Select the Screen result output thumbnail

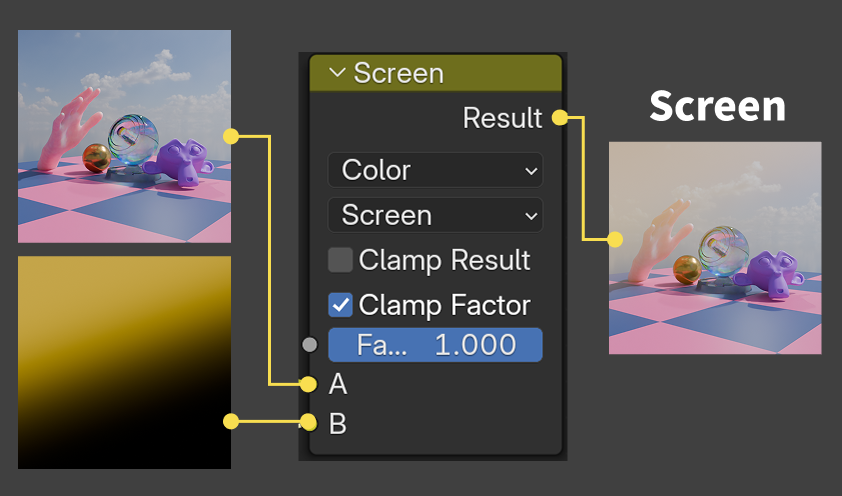click(715, 248)
